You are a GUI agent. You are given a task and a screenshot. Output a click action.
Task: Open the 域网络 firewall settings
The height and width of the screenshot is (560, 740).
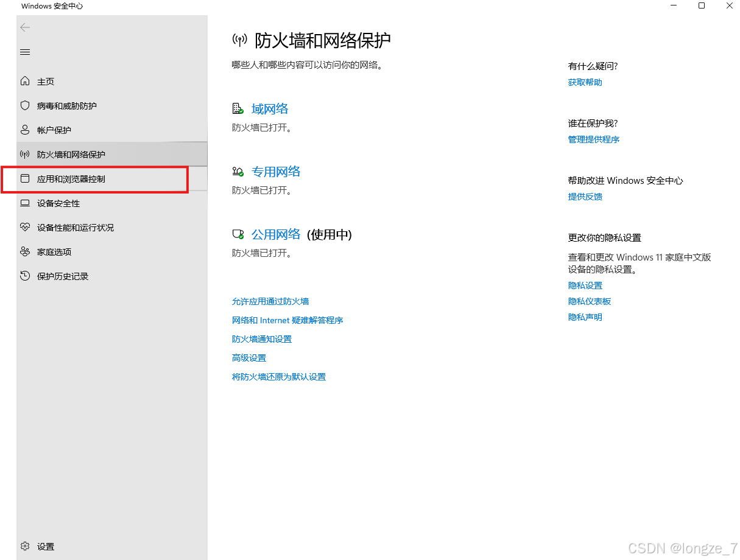tap(270, 109)
